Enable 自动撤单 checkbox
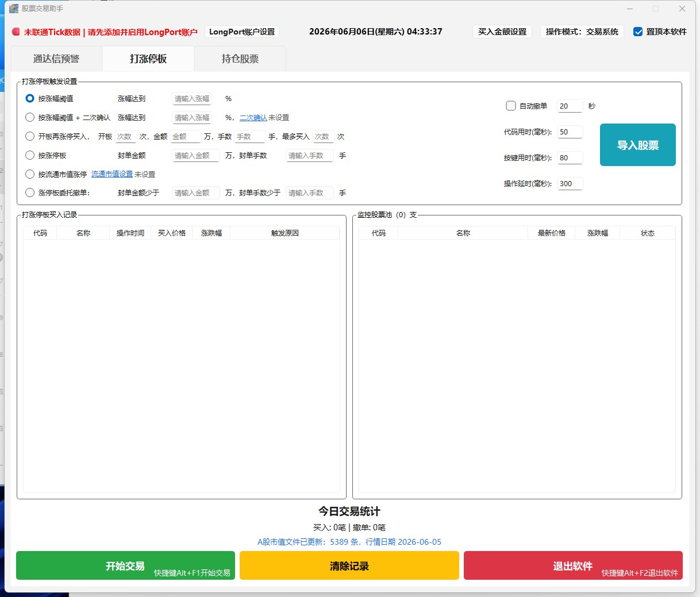 pos(511,106)
